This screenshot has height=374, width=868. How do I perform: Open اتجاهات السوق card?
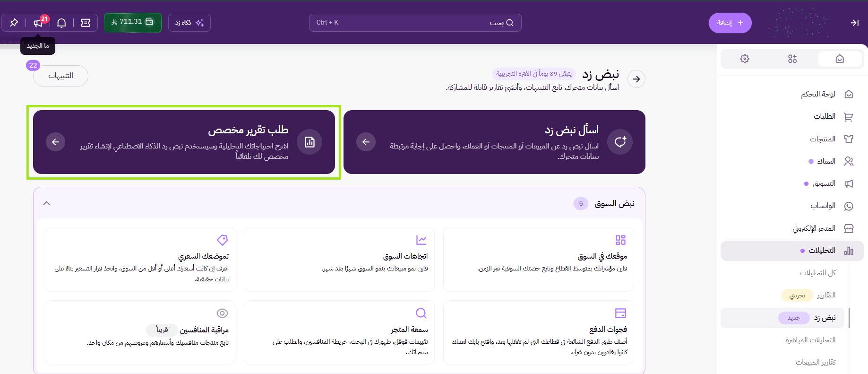339,259
